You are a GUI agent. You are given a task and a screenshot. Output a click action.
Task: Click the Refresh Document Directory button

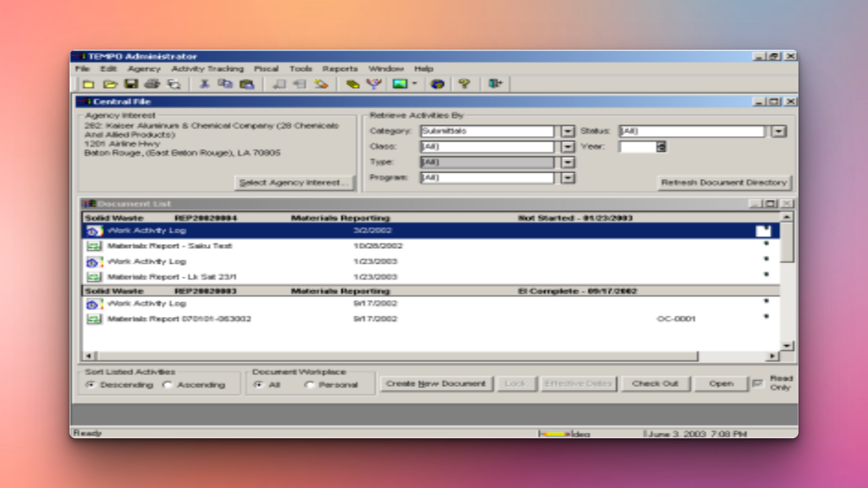(x=724, y=183)
